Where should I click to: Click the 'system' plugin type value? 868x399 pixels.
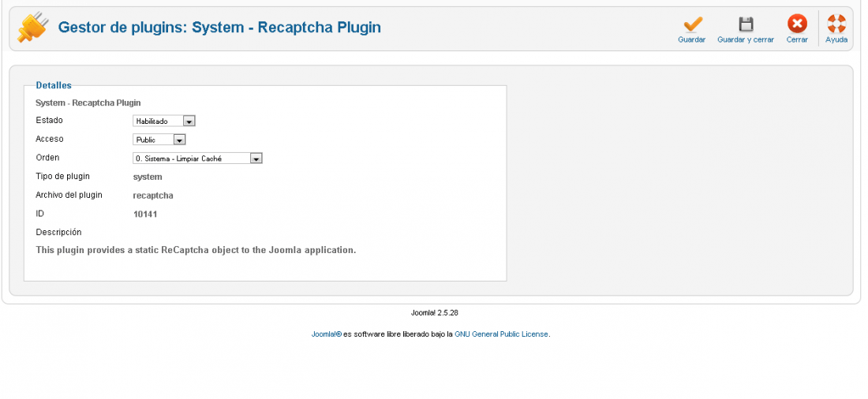pyautogui.click(x=148, y=177)
